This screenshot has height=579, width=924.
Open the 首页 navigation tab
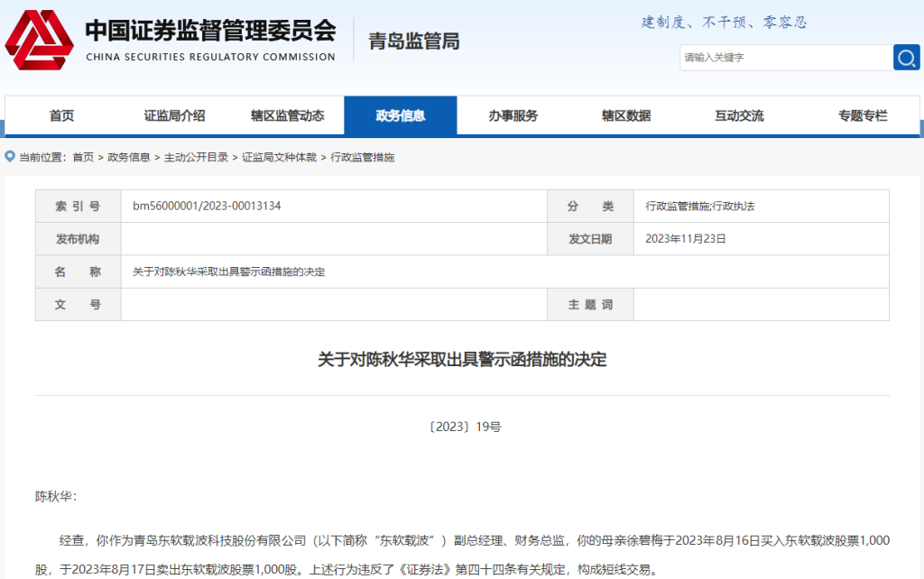(x=61, y=116)
